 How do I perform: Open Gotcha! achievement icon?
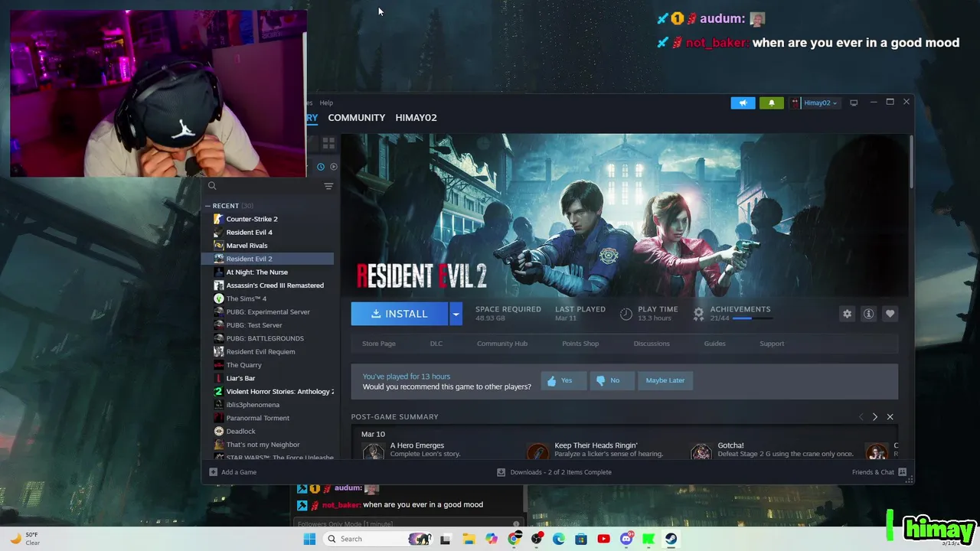(701, 452)
